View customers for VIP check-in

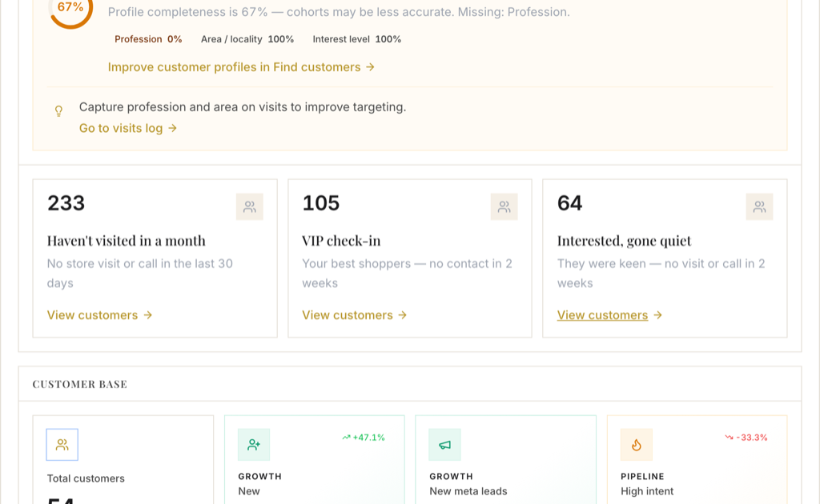tap(355, 315)
